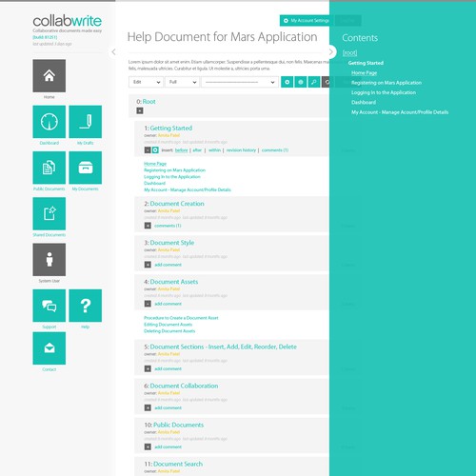Open the Dashboard gauge tile
Viewport: 476px width, 476px height.
pyautogui.click(x=50, y=122)
